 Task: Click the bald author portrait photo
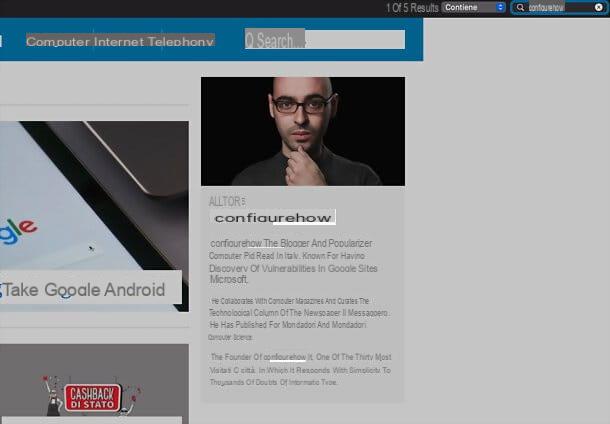[303, 131]
